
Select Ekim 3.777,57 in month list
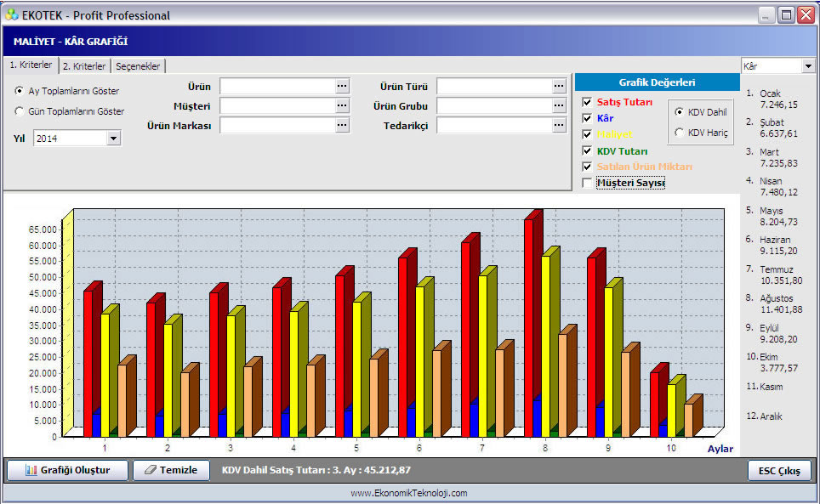point(772,362)
